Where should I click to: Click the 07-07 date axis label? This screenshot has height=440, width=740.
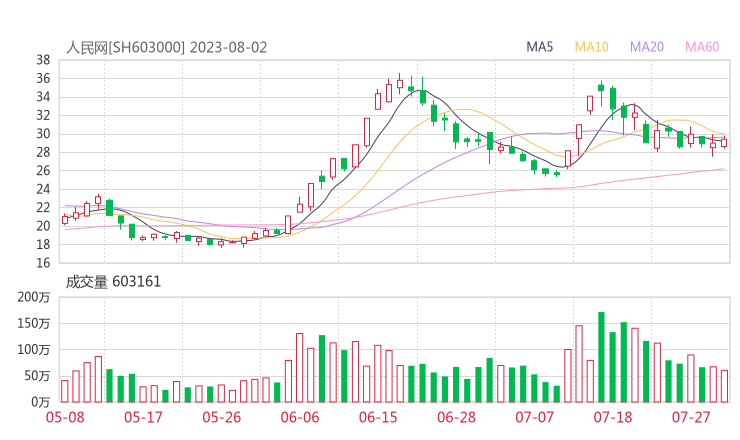pos(535,417)
